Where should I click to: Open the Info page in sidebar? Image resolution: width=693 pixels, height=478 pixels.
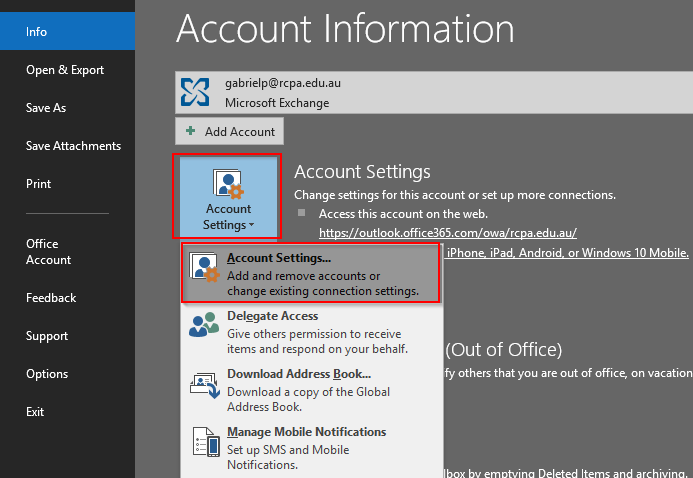67,31
